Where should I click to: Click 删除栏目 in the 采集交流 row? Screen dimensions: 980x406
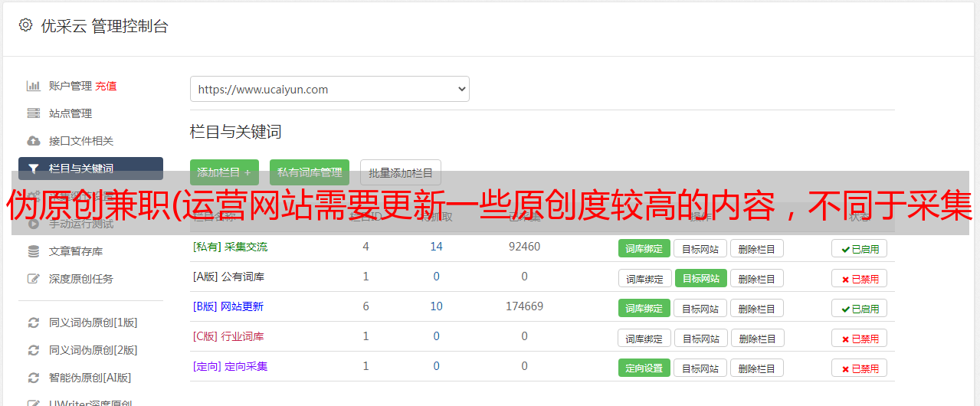coord(757,248)
